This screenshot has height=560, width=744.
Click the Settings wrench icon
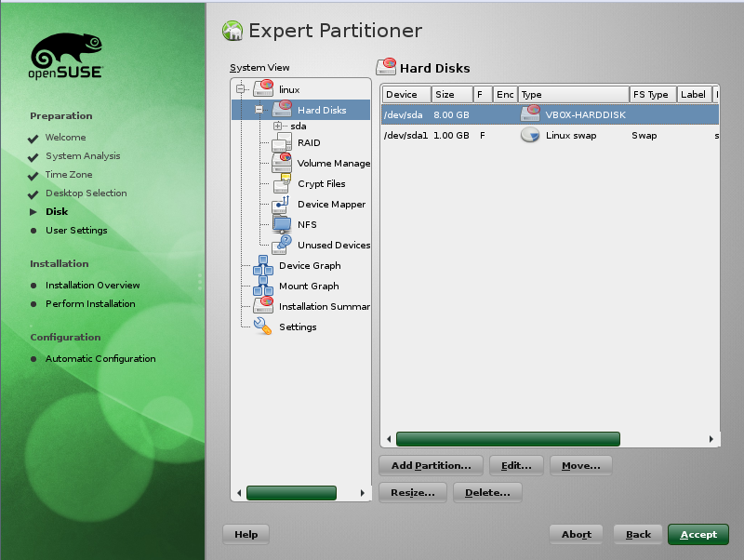pyautogui.click(x=262, y=326)
